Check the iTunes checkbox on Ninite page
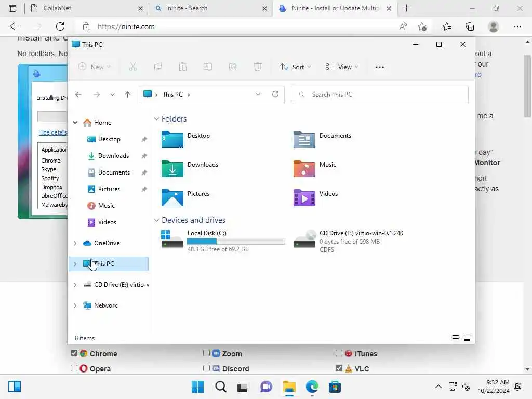Screen dimensions: 532x399 [339, 353]
